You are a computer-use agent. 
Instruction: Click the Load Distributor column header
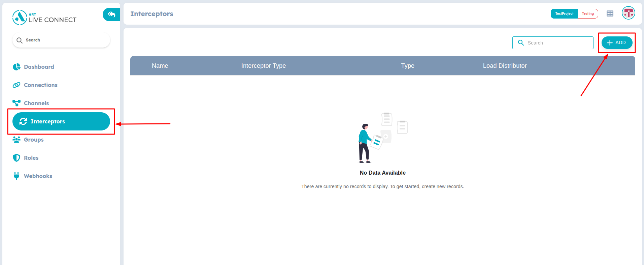point(504,66)
